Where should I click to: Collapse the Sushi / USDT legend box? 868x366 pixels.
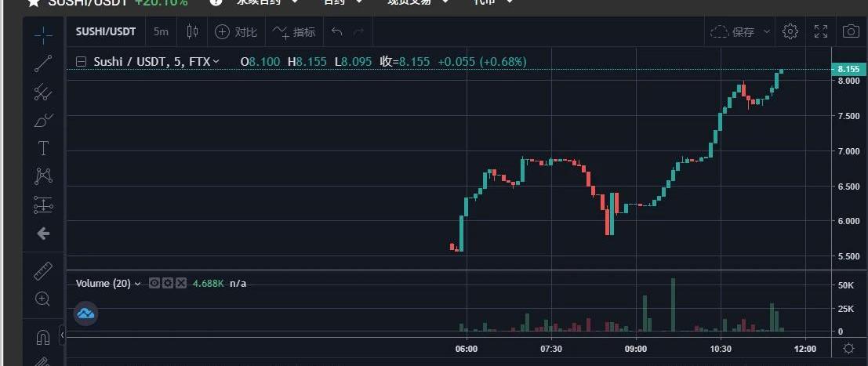tap(81, 61)
